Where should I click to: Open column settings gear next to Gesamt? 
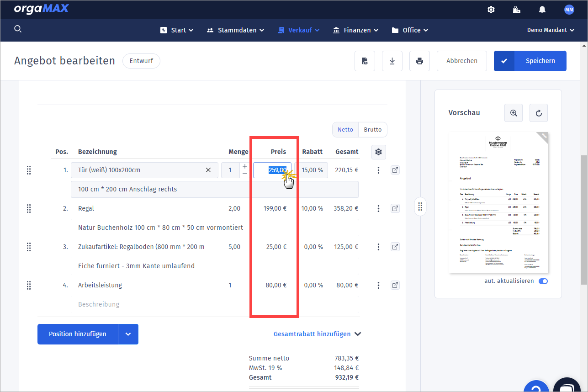point(379,152)
